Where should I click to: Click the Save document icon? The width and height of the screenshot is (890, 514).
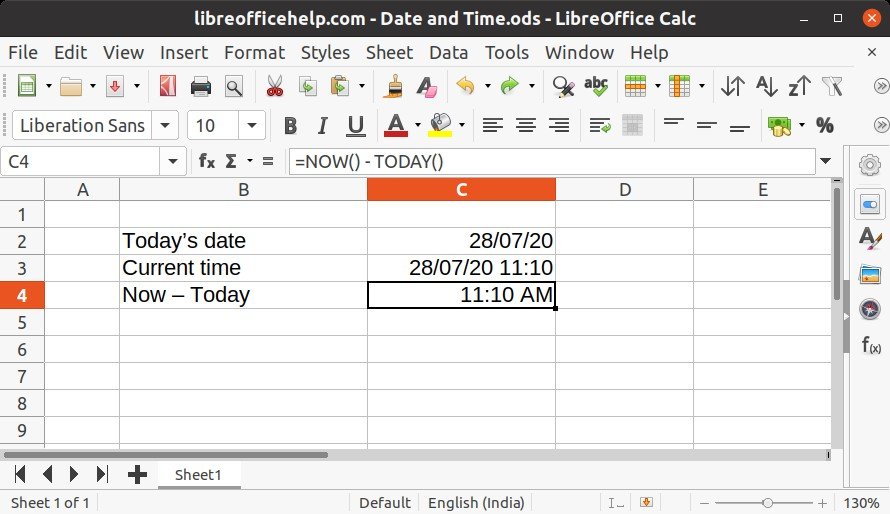pos(115,86)
